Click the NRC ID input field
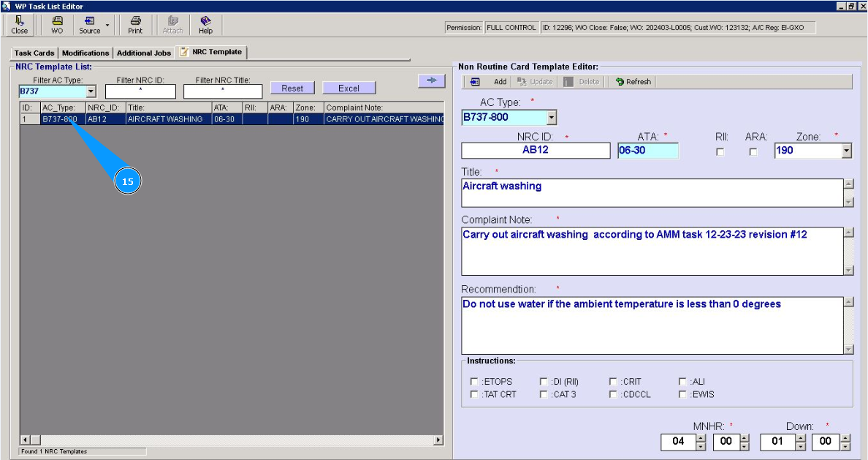The width and height of the screenshot is (868, 460). [x=535, y=150]
